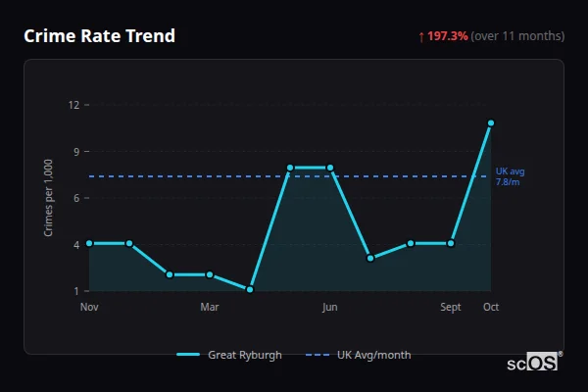Select the Mar data point on the line
Viewport: 588px width, 392px height.
click(210, 275)
